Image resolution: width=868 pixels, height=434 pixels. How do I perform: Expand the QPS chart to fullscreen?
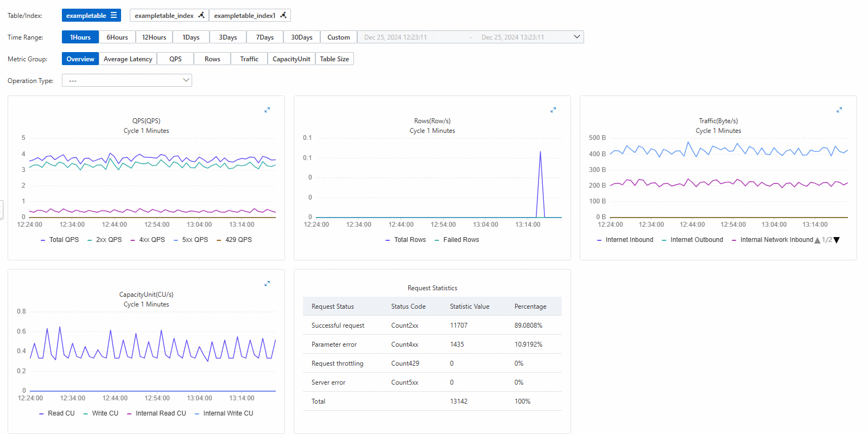point(267,110)
